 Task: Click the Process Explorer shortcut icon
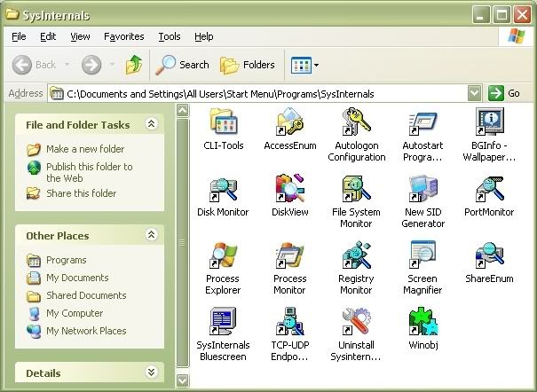pyautogui.click(x=224, y=255)
